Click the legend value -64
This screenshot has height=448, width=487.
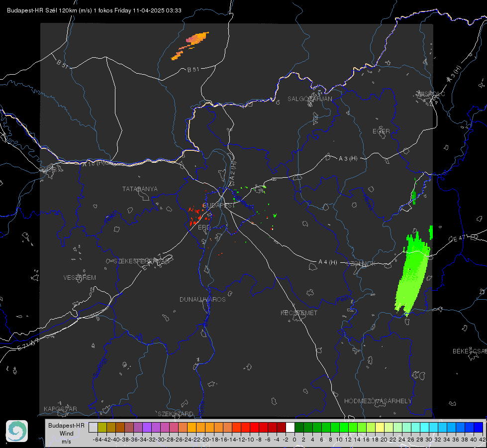97,440
